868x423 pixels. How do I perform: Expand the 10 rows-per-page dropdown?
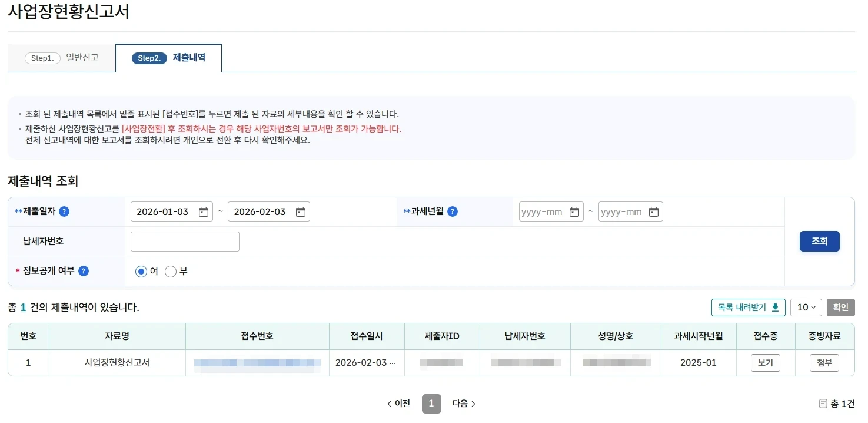(x=806, y=308)
